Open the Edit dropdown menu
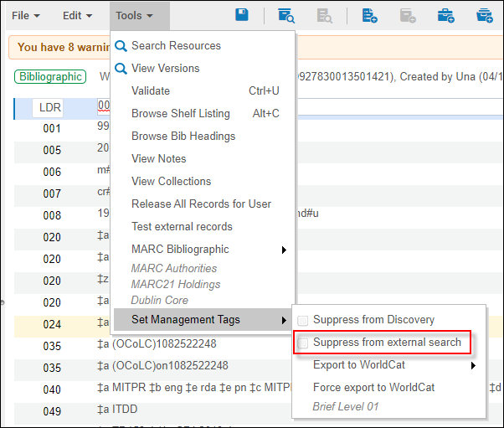This screenshot has width=504, height=428. (77, 15)
